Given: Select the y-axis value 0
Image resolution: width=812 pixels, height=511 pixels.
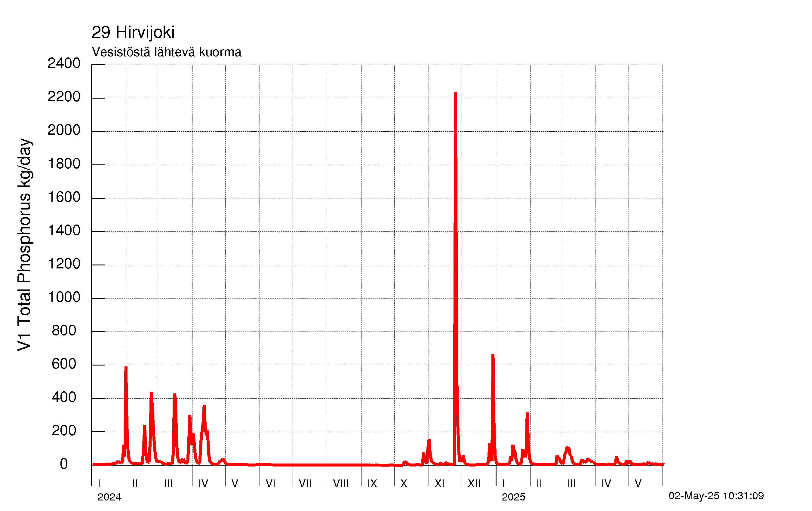Looking at the screenshot, I should tap(64, 464).
